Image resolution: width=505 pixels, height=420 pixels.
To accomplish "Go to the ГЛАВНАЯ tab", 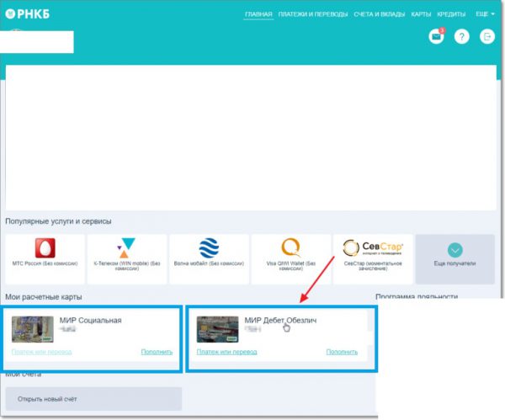I will tap(258, 14).
